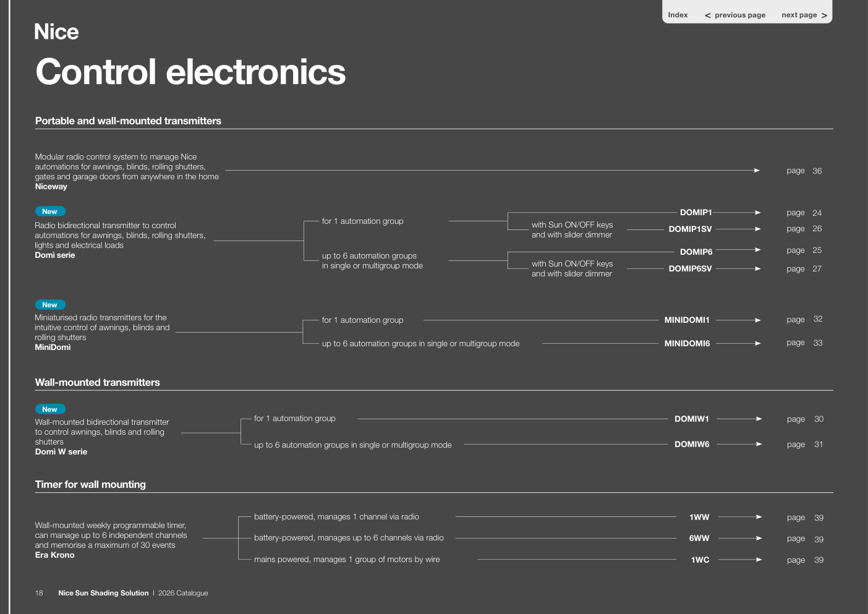The image size is (868, 614).
Task: Select the MINIDOMI1 product code
Action: [x=687, y=320]
